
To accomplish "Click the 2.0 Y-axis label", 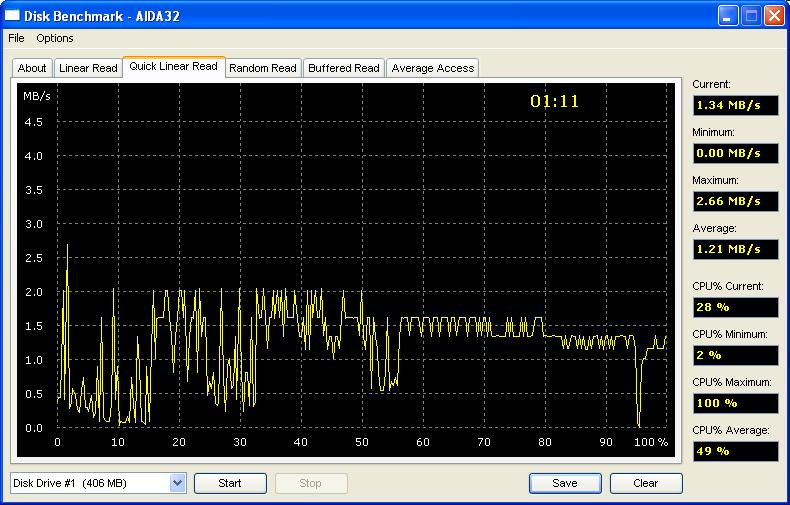I will (x=34, y=292).
